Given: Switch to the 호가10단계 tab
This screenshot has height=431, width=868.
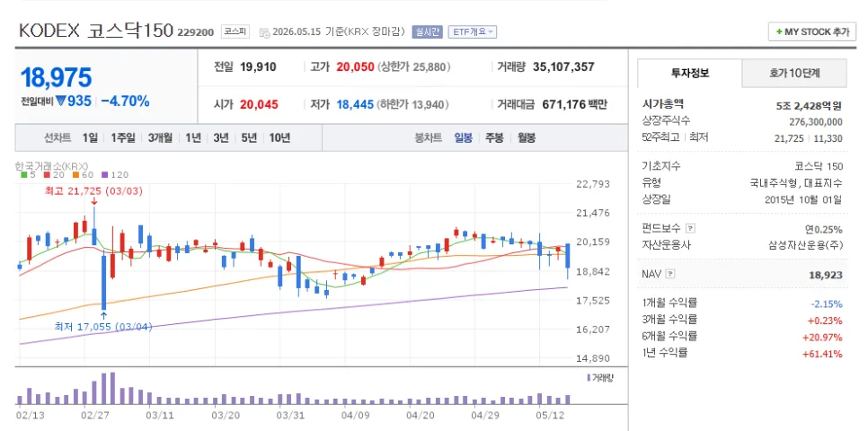Looking at the screenshot, I should click(794, 73).
